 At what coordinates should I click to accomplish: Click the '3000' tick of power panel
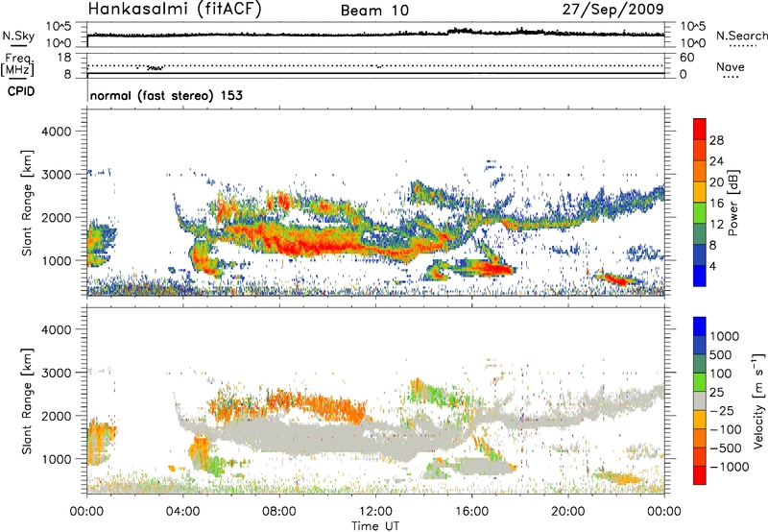coord(56,175)
